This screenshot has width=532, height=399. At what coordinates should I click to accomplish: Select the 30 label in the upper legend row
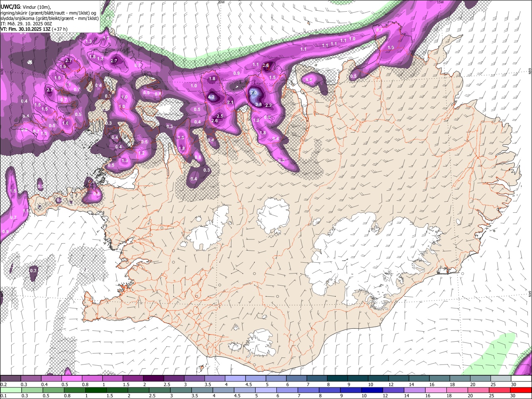click(x=514, y=384)
